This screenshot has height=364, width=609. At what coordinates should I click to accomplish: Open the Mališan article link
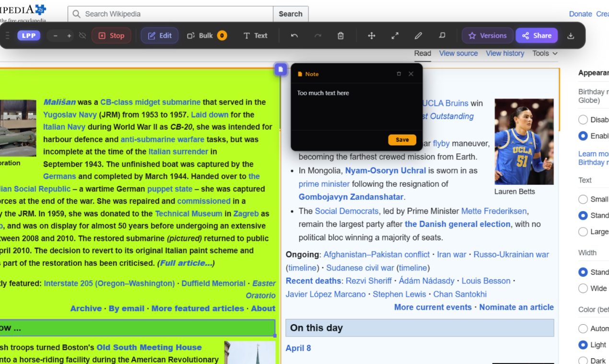point(59,102)
